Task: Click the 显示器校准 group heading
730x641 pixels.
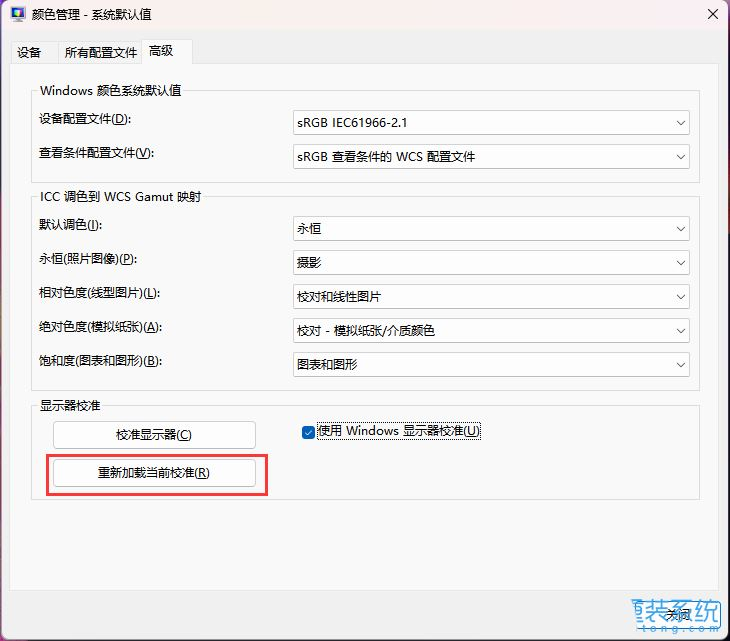Action: point(70,405)
